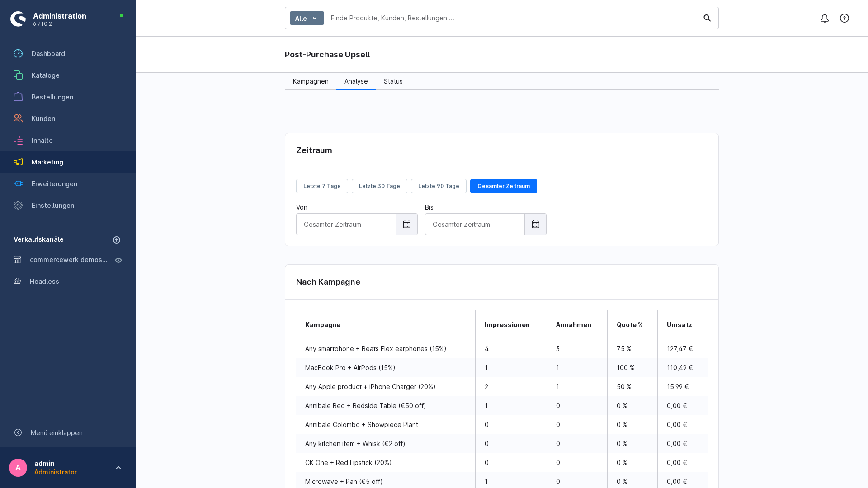The height and width of the screenshot is (488, 868).
Task: Select row Microwave + Pan (€5 off)
Action: [502, 480]
